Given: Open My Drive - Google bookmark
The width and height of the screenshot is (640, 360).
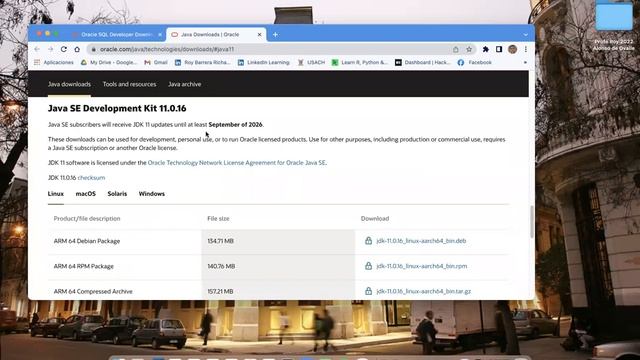Looking at the screenshot, I should 109,62.
